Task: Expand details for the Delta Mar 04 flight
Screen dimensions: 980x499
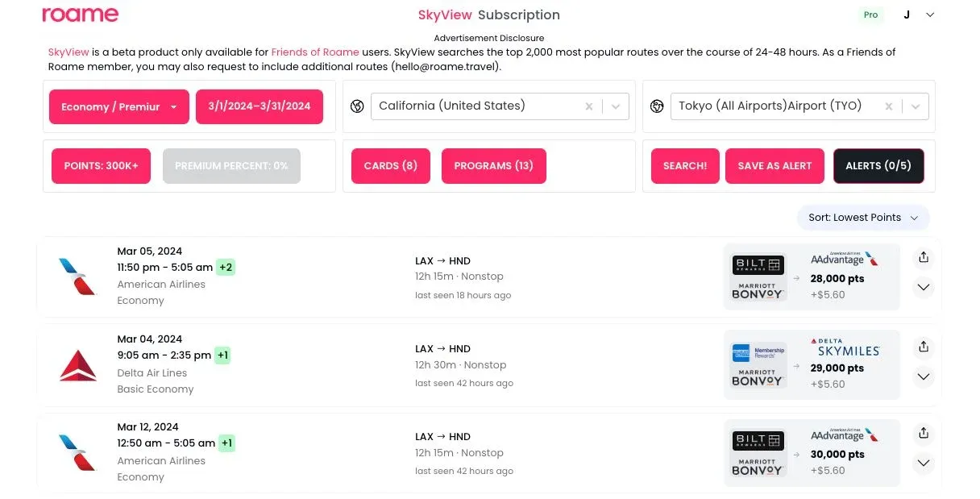Action: 924,376
